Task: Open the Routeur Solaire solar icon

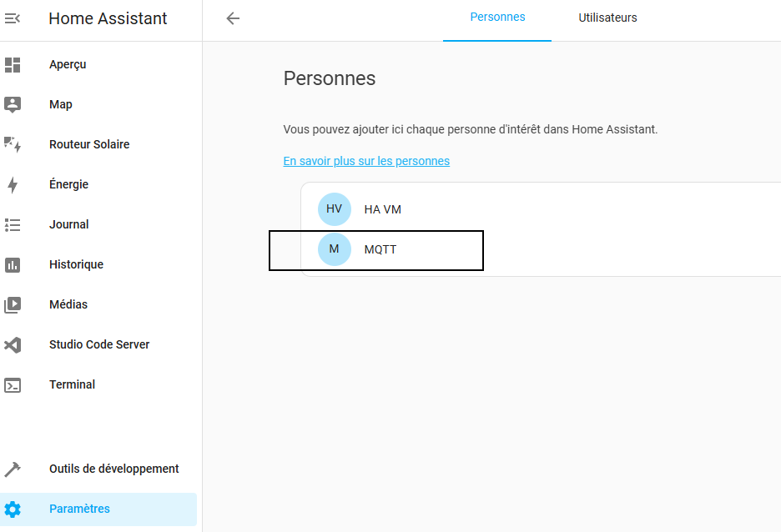Action: click(x=13, y=144)
